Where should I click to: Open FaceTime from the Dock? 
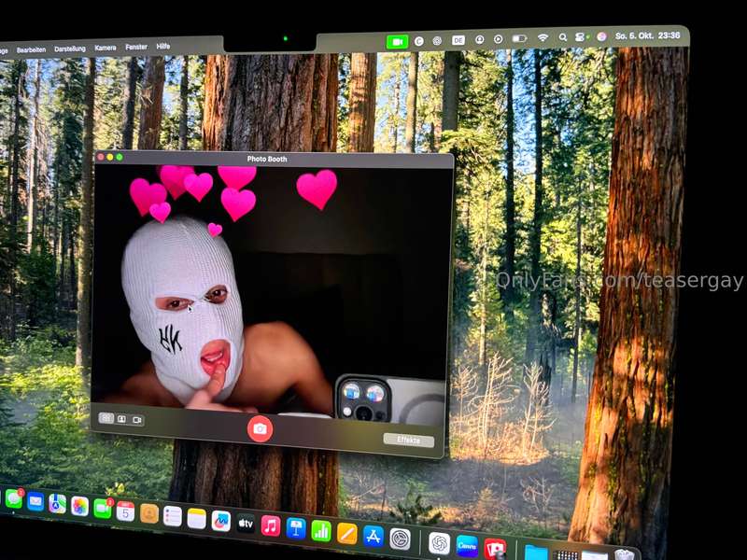coord(103,509)
